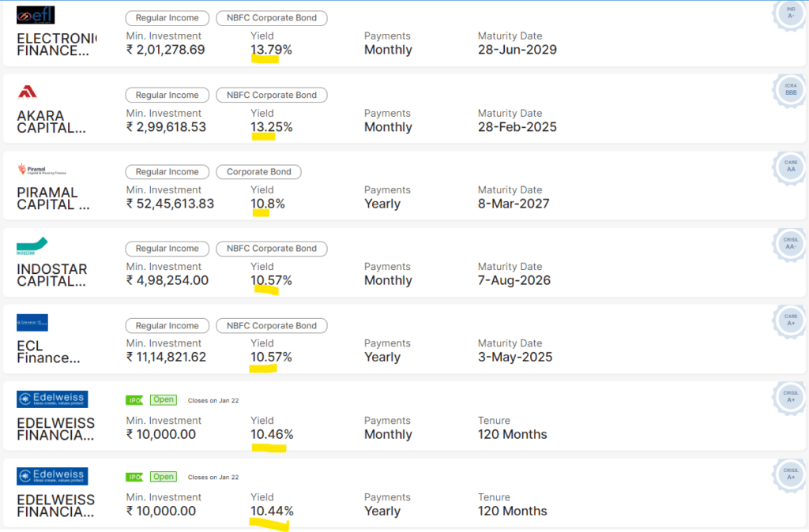Viewport: 809px width, 532px height.
Task: Select the 13.79% yield value
Action: pyautogui.click(x=272, y=50)
